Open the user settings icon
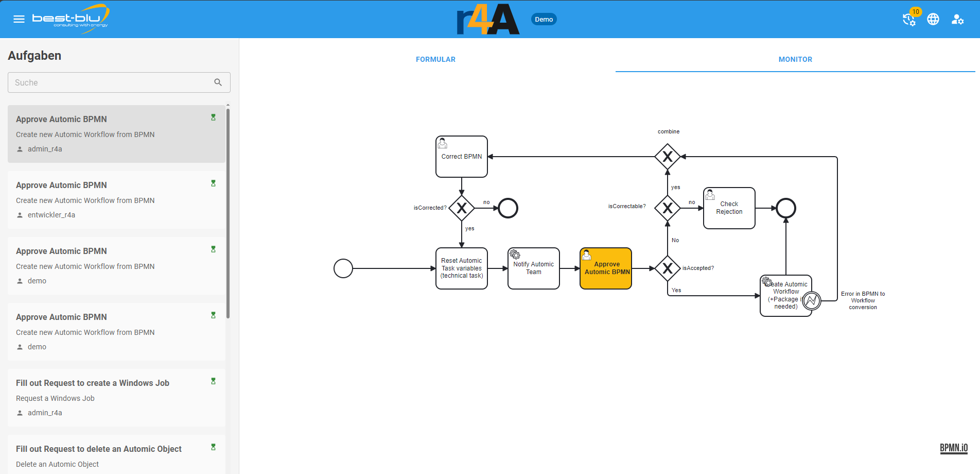Viewport: 980px width, 474px height. click(x=957, y=19)
